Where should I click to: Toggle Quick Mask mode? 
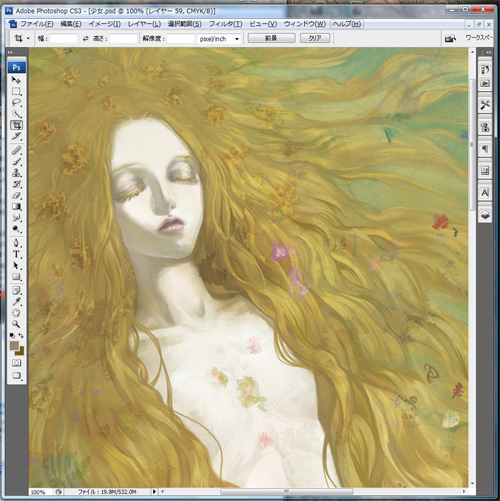[16, 363]
